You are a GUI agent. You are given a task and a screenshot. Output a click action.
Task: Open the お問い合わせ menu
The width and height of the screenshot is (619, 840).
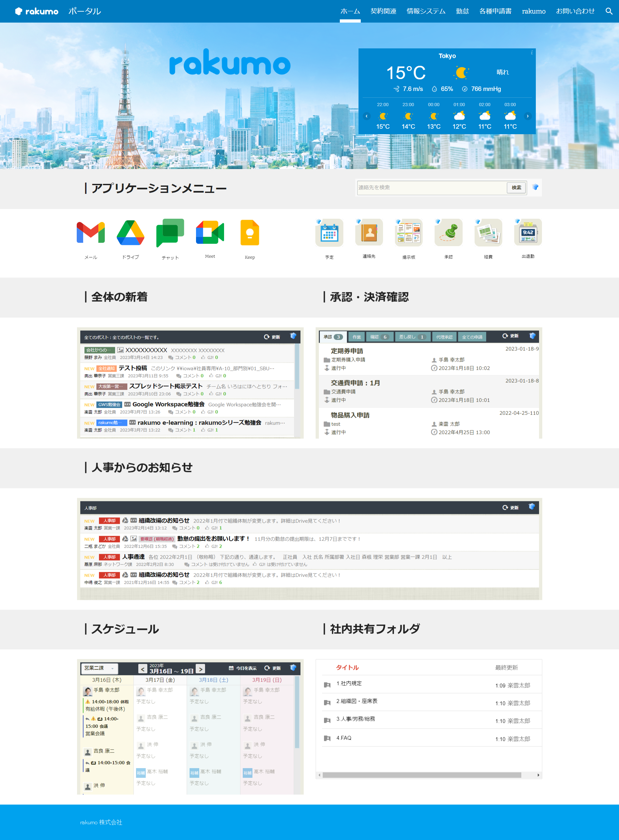pyautogui.click(x=575, y=11)
